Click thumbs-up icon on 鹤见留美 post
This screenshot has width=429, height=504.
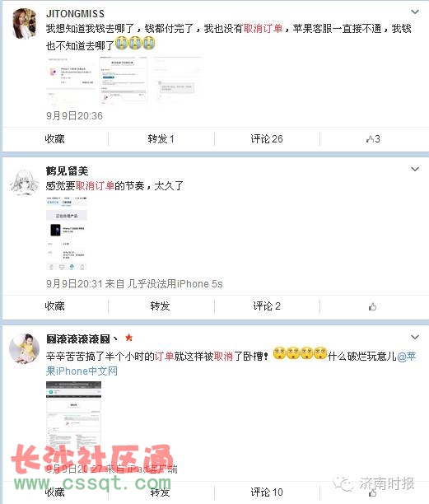coord(372,306)
